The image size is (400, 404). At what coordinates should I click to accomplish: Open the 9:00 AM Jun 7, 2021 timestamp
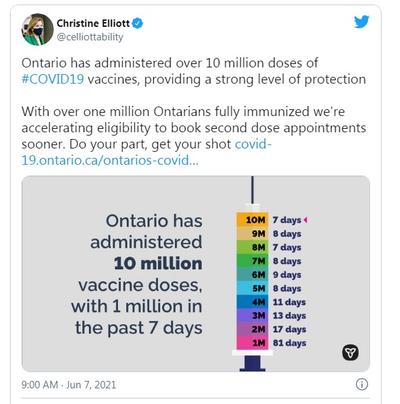pos(69,385)
